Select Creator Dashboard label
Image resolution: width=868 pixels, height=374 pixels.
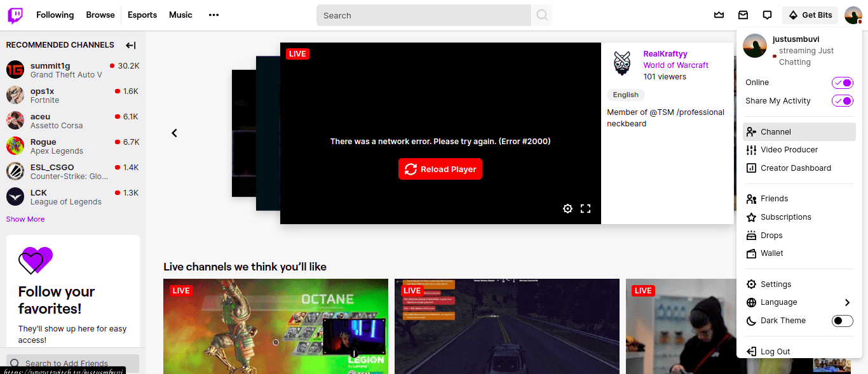[796, 168]
